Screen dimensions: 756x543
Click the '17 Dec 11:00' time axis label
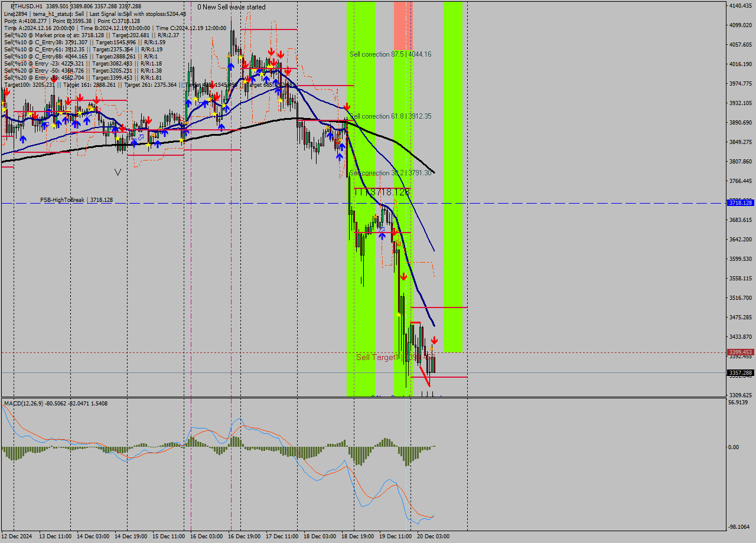tap(282, 537)
